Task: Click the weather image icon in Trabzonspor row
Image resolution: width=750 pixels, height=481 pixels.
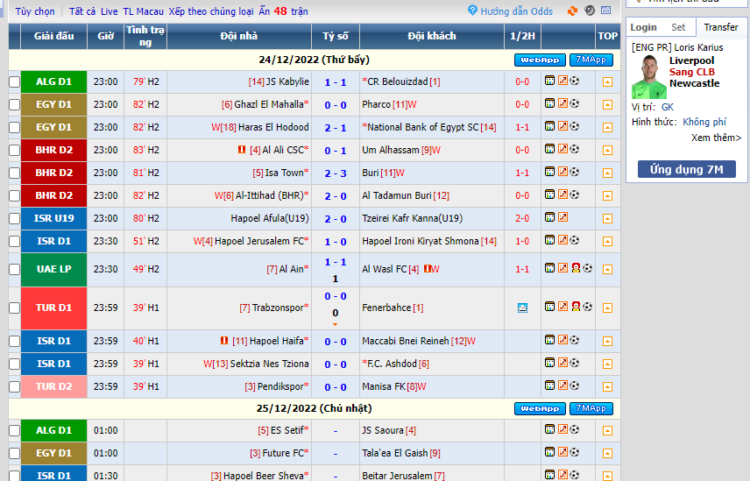Action: [522, 308]
